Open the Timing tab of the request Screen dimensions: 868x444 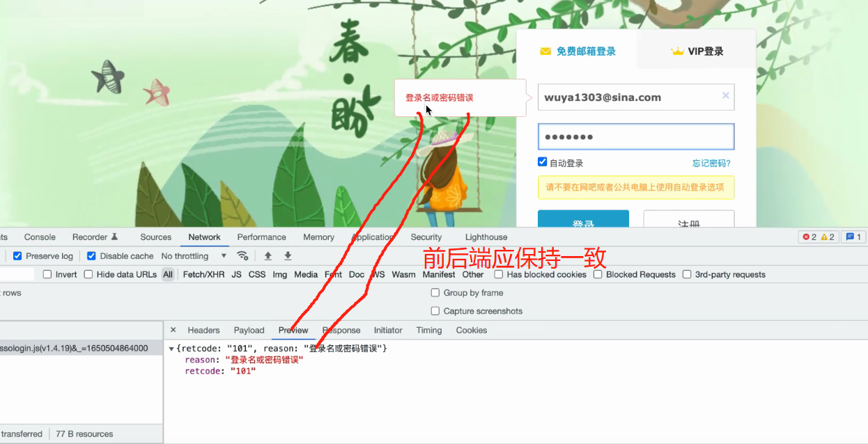click(x=429, y=330)
